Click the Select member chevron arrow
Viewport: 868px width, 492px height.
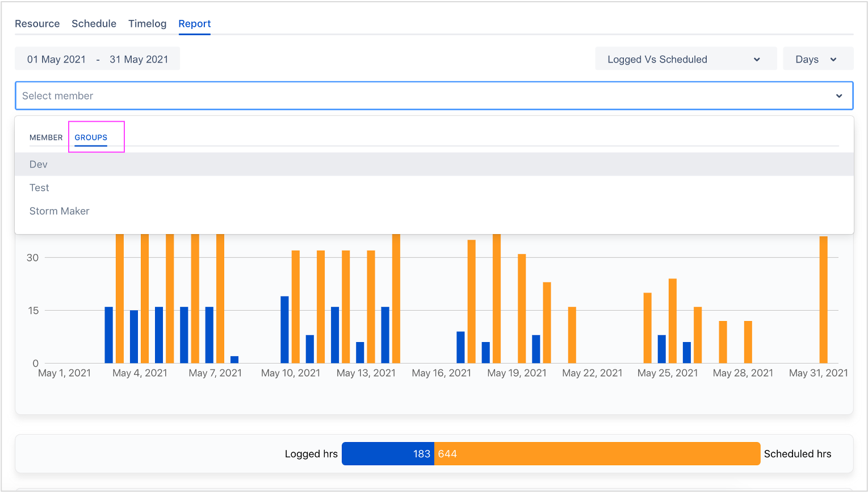(x=838, y=96)
